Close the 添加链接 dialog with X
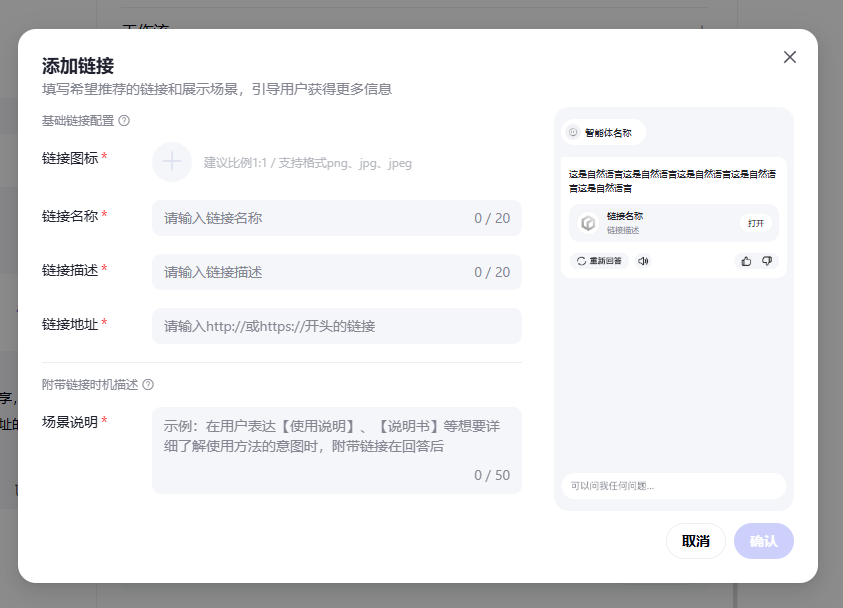Image resolution: width=843 pixels, height=608 pixels. (x=790, y=57)
